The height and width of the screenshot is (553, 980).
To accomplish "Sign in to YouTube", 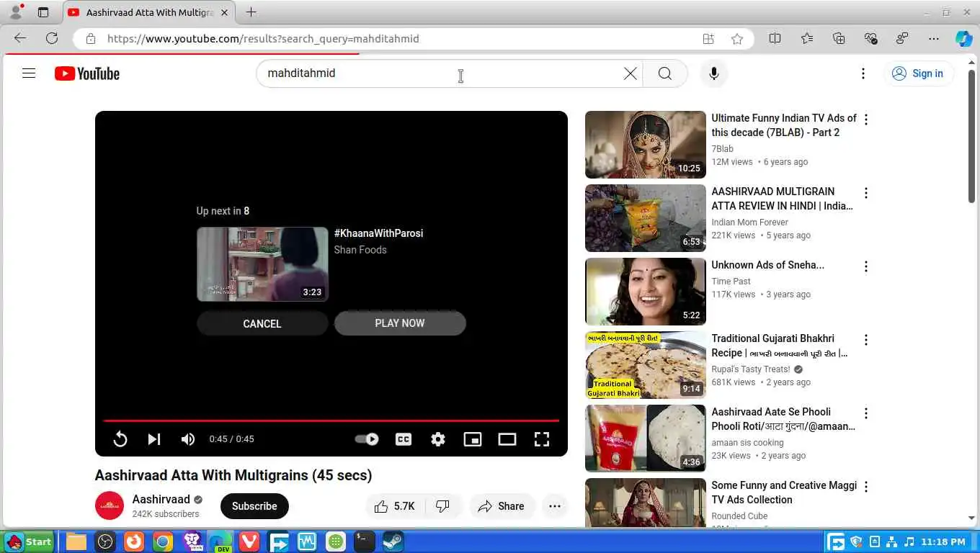I will pos(918,73).
